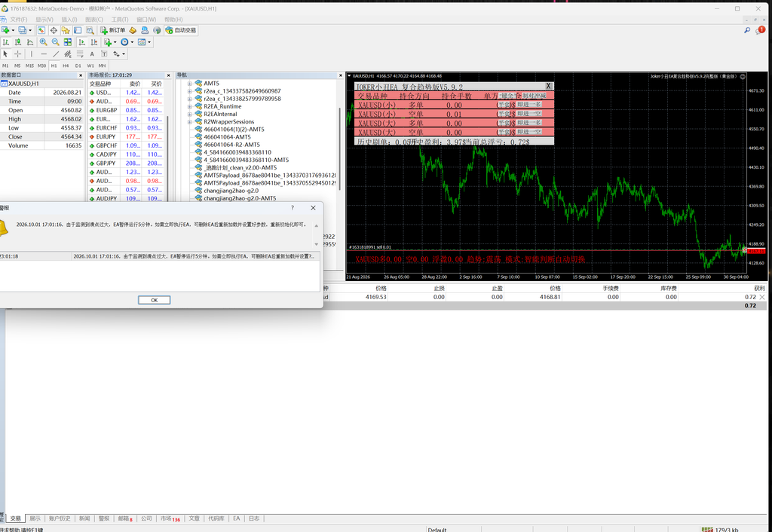Select the crosshair cursor tool

[18, 54]
